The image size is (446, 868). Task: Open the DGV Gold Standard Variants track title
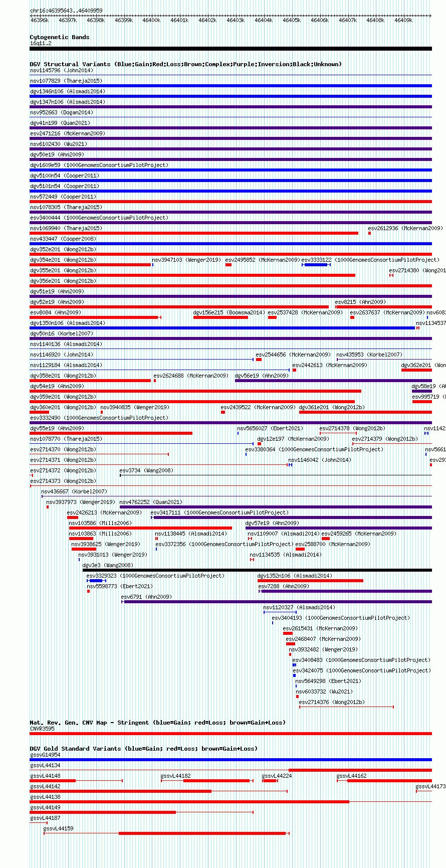[x=144, y=749]
